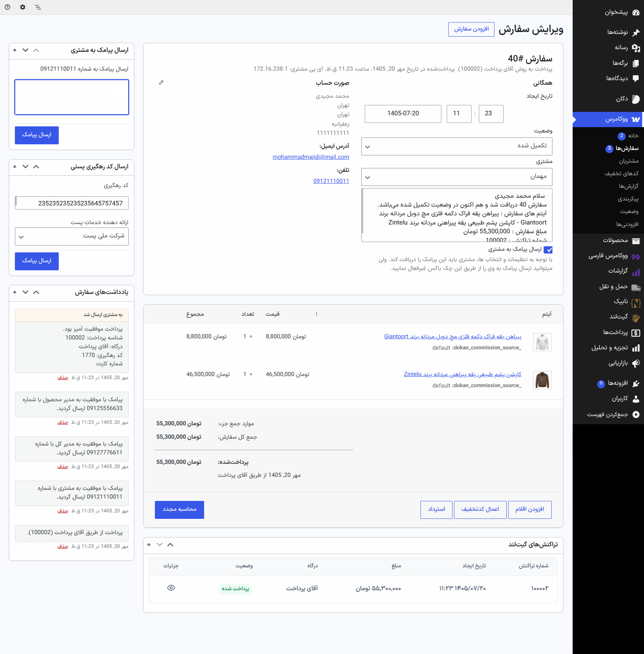The height and width of the screenshot is (654, 644).
Task: Open Zintelu jacket product link
Action: [462, 374]
